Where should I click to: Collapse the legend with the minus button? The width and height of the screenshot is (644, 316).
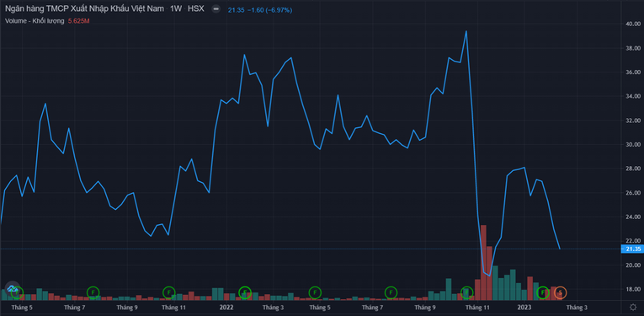[216, 9]
